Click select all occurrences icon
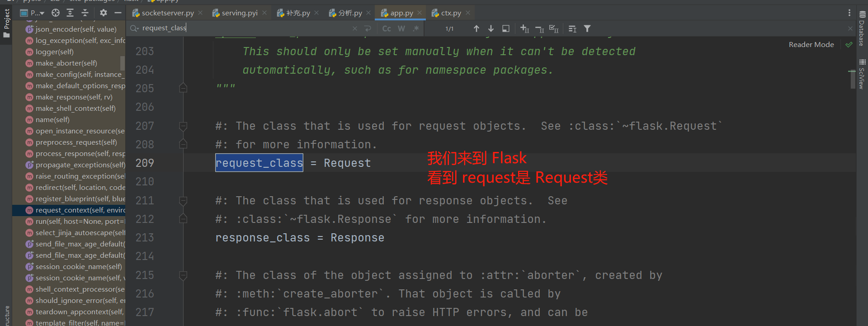868x326 pixels. click(x=554, y=28)
